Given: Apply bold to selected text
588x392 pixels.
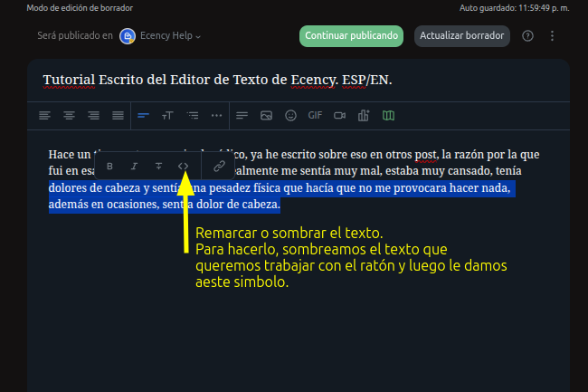Looking at the screenshot, I should [x=109, y=167].
